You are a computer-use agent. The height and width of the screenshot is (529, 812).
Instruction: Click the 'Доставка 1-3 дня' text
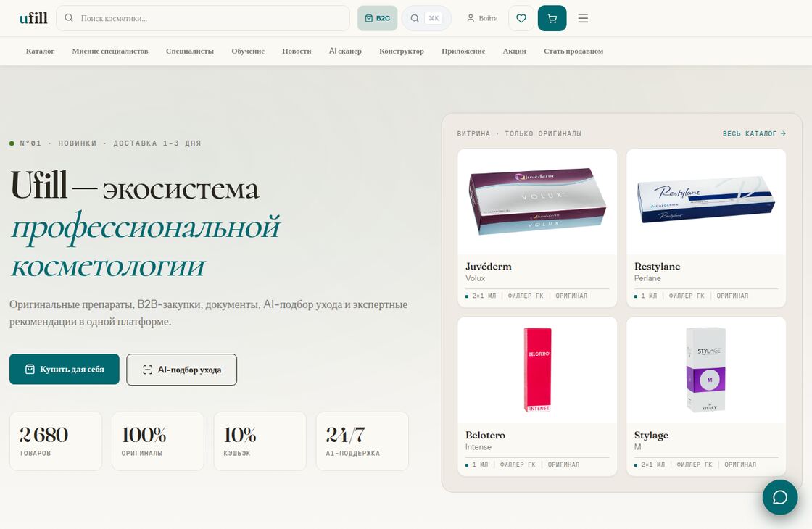coord(157,143)
